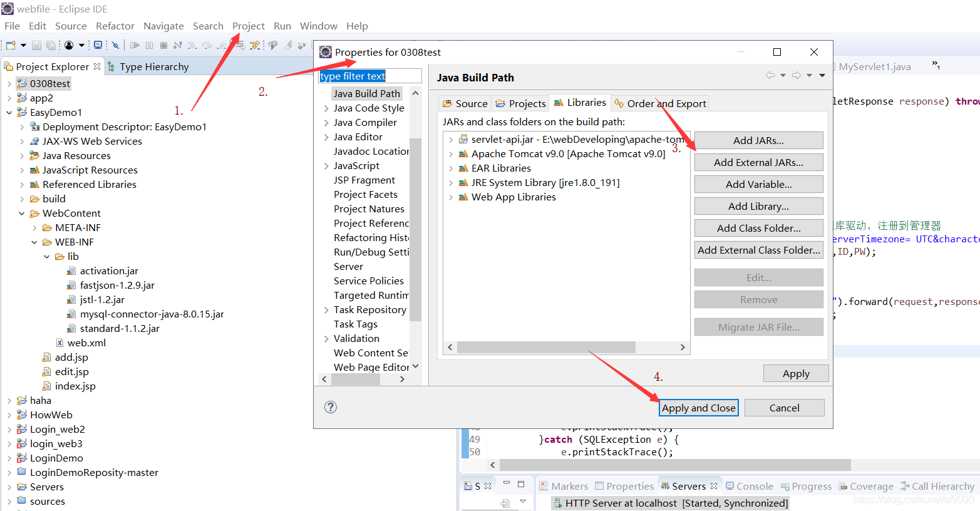Select fastjson-1.2.9.jar file
Image resolution: width=980 pixels, height=511 pixels.
[117, 286]
